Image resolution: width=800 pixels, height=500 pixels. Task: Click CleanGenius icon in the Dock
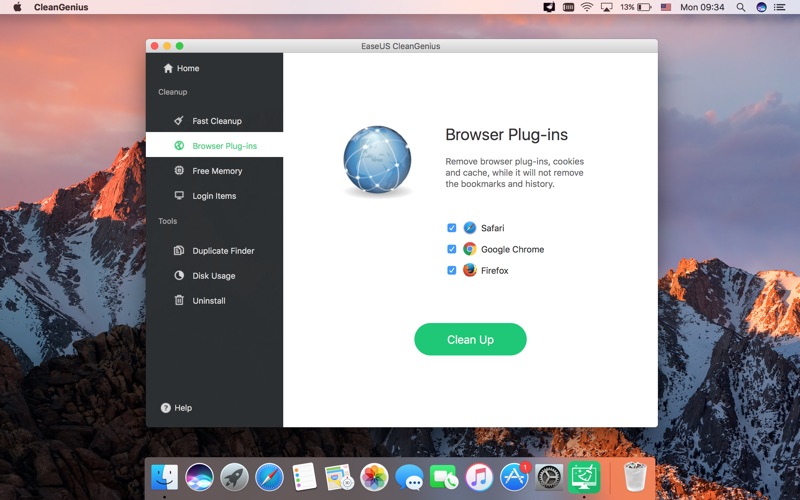tap(584, 477)
